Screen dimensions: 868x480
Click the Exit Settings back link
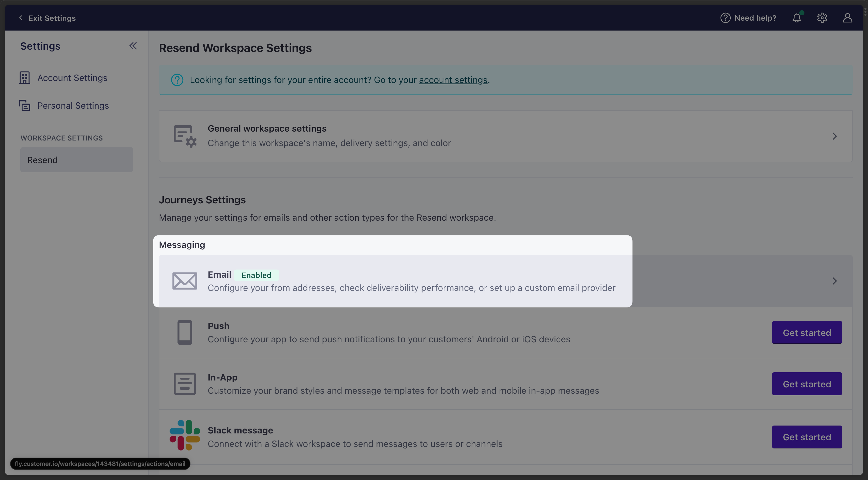47,18
